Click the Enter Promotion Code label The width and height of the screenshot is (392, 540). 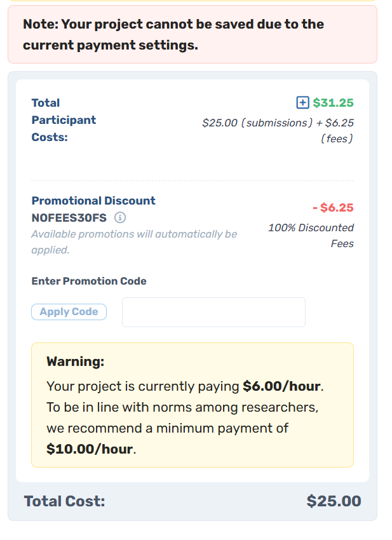89,281
